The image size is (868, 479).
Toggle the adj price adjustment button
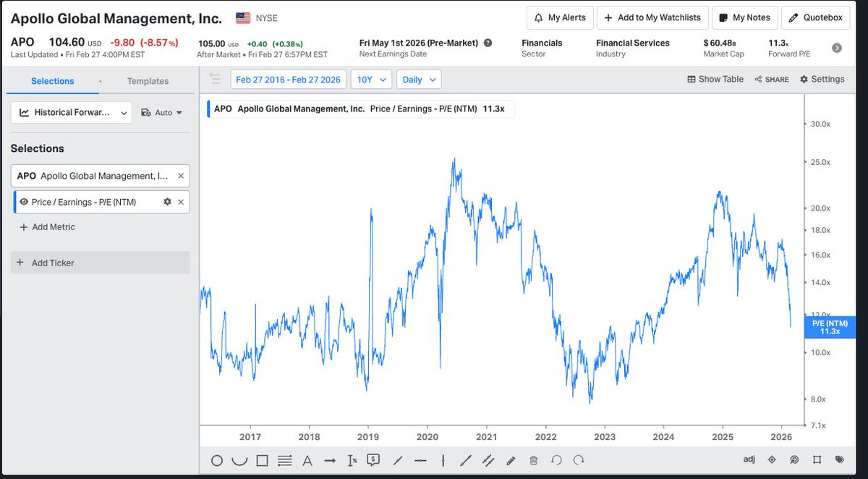click(x=749, y=459)
